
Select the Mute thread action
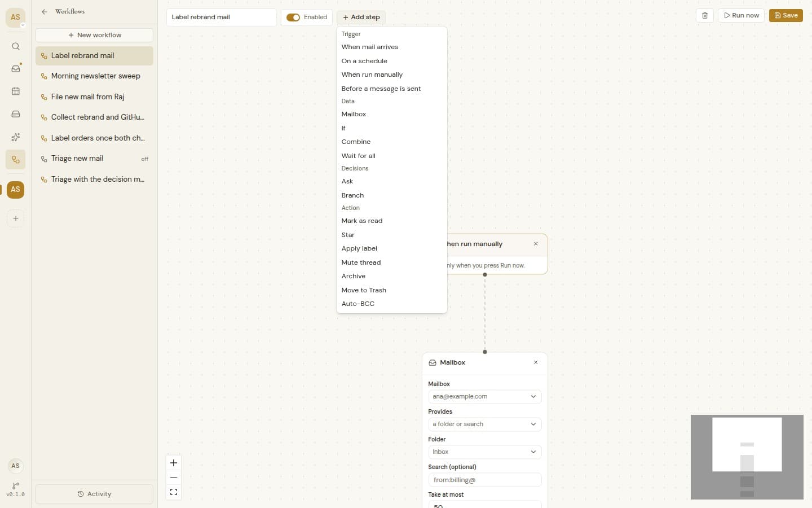[x=392, y=262]
